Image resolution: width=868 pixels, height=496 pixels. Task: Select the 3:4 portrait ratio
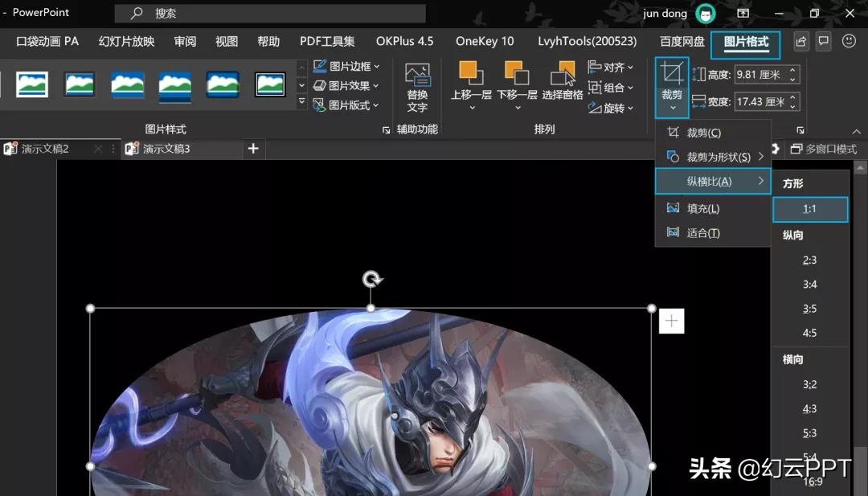coord(810,285)
